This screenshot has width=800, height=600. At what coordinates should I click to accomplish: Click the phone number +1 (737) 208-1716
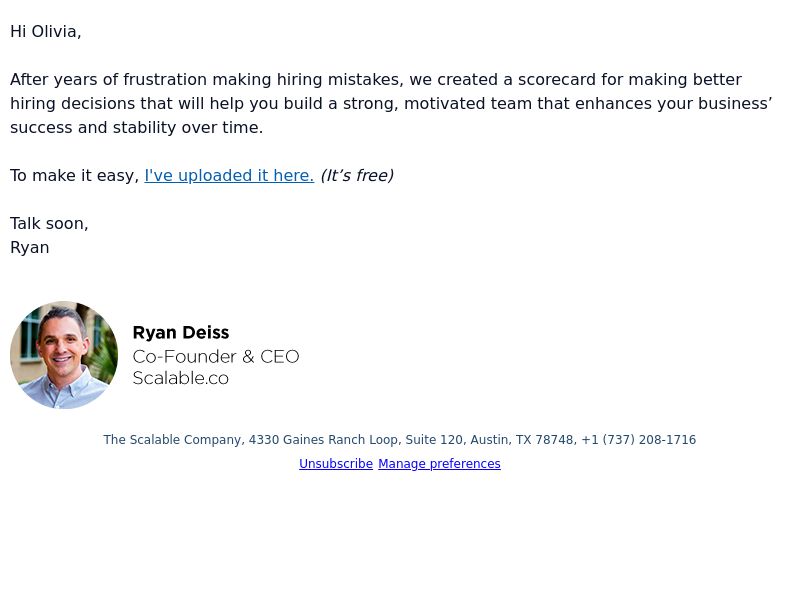click(x=638, y=440)
